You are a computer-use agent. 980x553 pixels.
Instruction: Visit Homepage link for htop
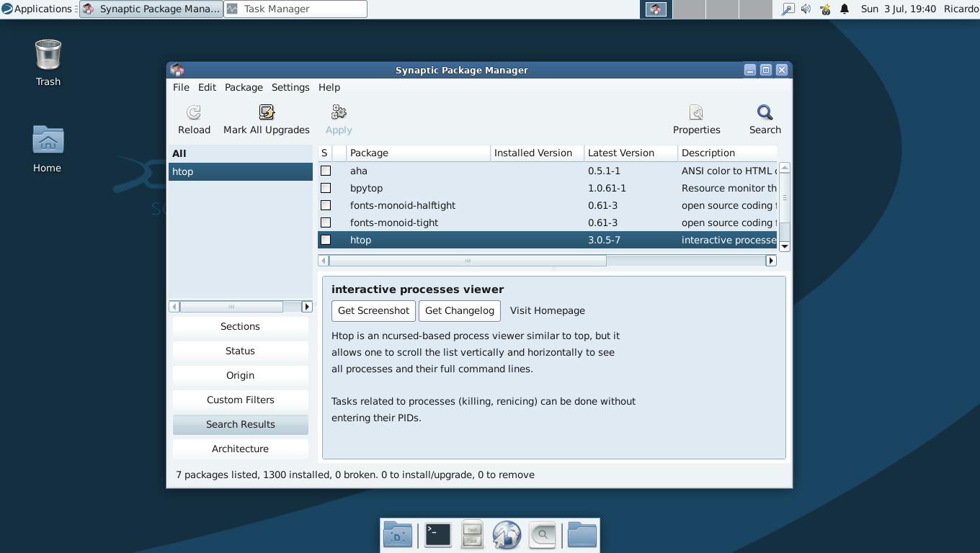pyautogui.click(x=548, y=310)
